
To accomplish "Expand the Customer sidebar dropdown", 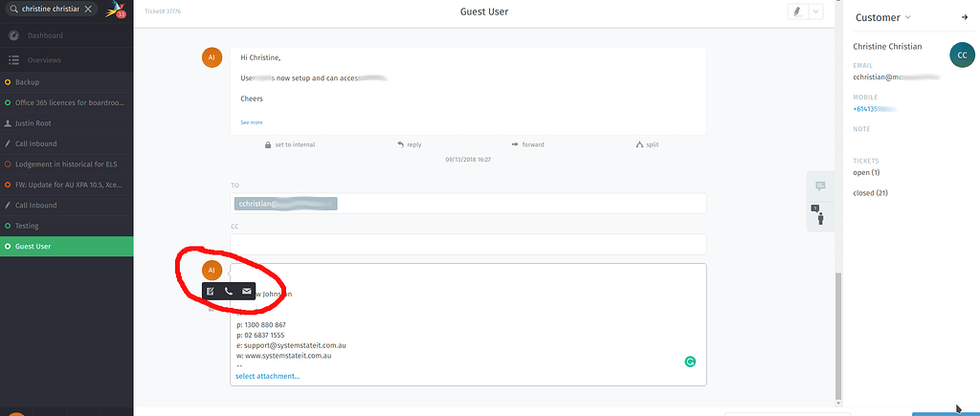I will tap(882, 17).
